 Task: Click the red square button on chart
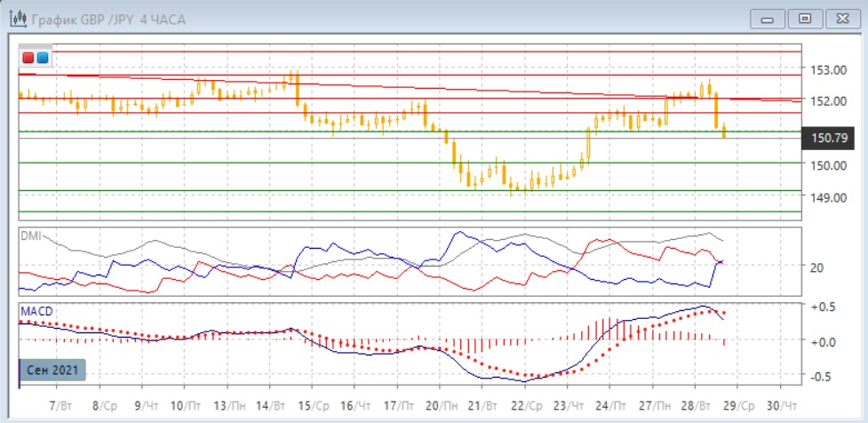pos(28,59)
